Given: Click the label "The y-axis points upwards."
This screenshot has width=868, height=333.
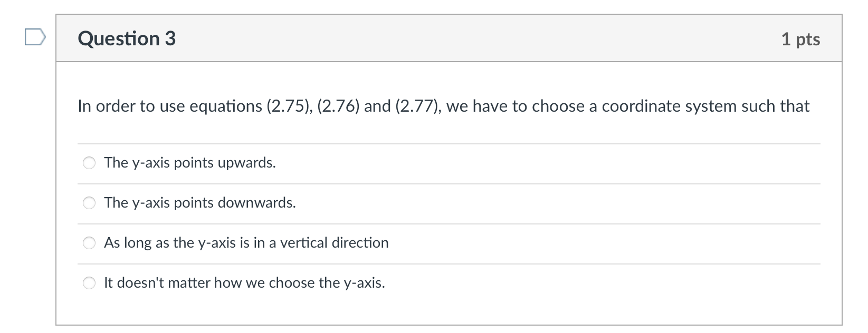Looking at the screenshot, I should click(190, 163).
